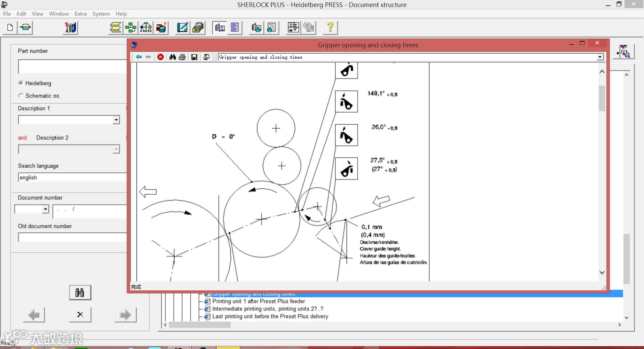Viewport: 644px width, 349px height.
Task: Open the checklist options icon
Action: pos(293,27)
